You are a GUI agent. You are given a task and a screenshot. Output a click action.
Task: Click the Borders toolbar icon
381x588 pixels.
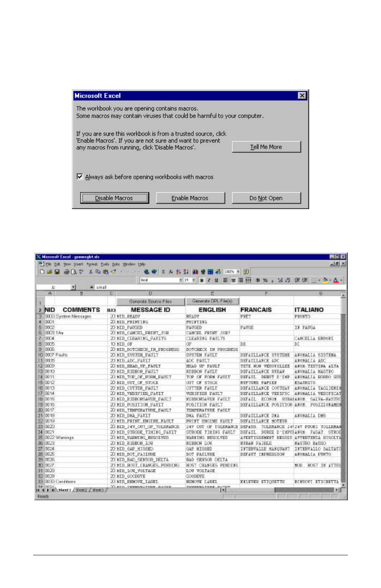pos(314,280)
